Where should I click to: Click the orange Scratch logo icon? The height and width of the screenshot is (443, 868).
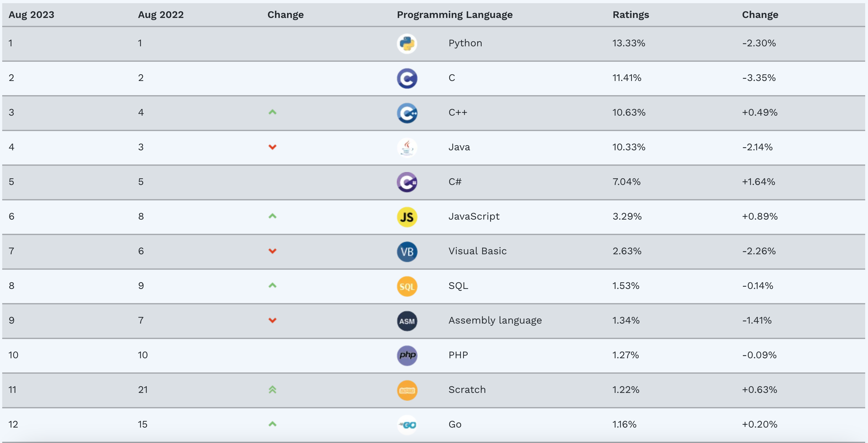[407, 390]
